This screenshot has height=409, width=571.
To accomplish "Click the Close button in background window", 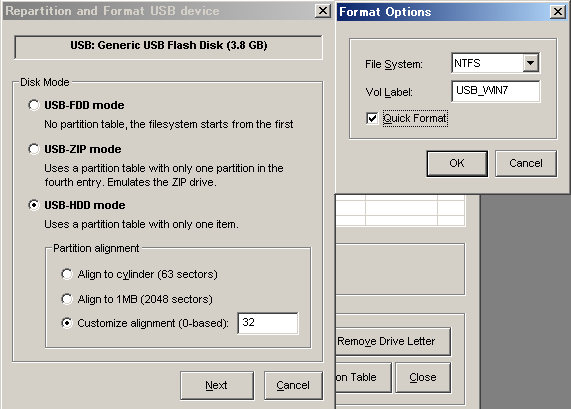I will (423, 377).
